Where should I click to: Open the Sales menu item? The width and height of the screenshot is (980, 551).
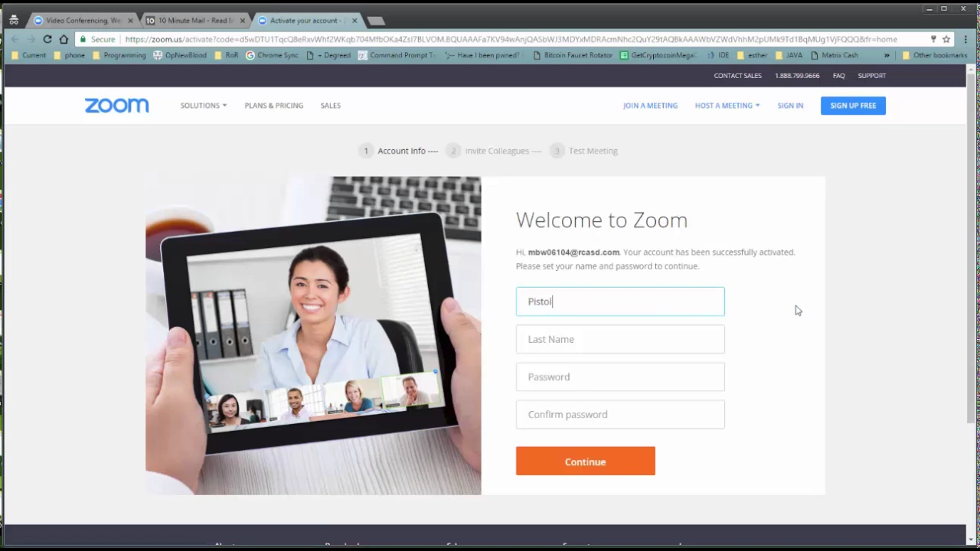331,106
